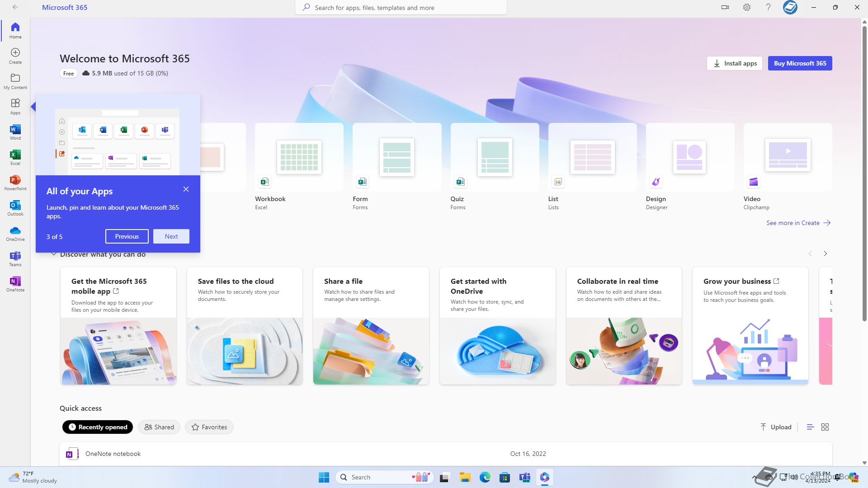Open the Create page from sidebar

(15, 56)
